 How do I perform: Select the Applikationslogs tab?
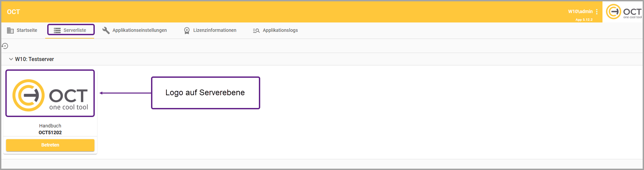280,30
